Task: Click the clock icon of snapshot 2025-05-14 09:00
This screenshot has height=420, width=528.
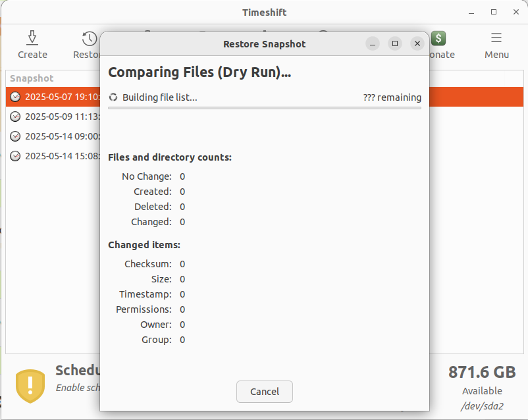Action: pyautogui.click(x=15, y=136)
